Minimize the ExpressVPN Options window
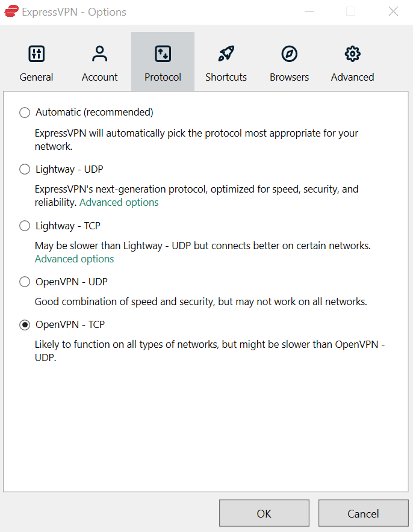This screenshot has width=413, height=532. point(309,11)
